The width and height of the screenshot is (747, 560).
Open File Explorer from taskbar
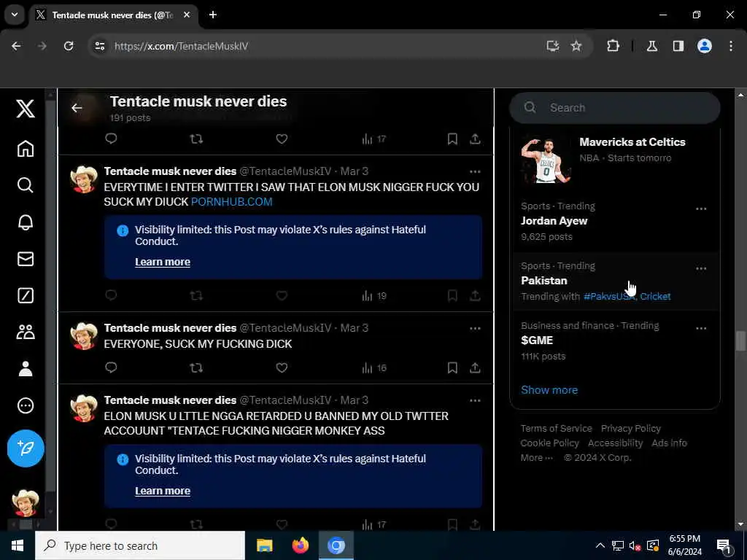(x=264, y=545)
